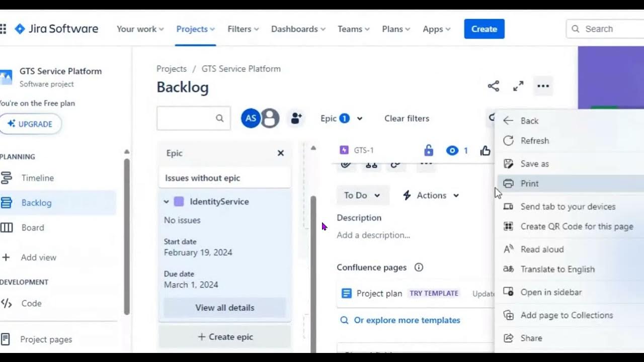Viewport: 644px width, 362px height.
Task: Open the GTS-1 issue key link
Action: click(363, 150)
